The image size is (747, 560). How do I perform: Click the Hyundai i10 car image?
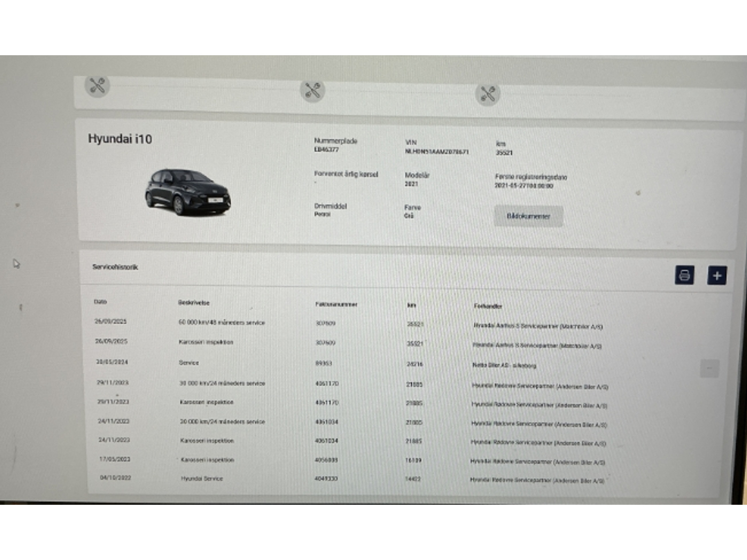tap(188, 192)
